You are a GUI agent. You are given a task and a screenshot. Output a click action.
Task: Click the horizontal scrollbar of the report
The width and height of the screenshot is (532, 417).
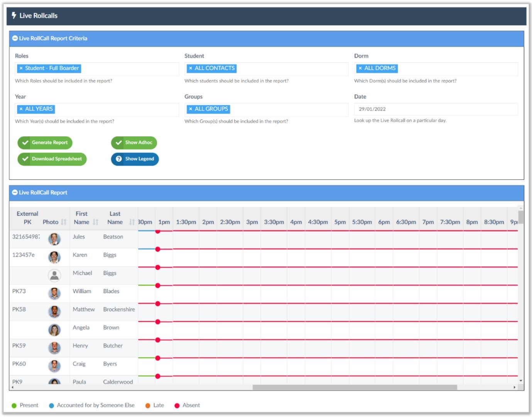click(355, 387)
